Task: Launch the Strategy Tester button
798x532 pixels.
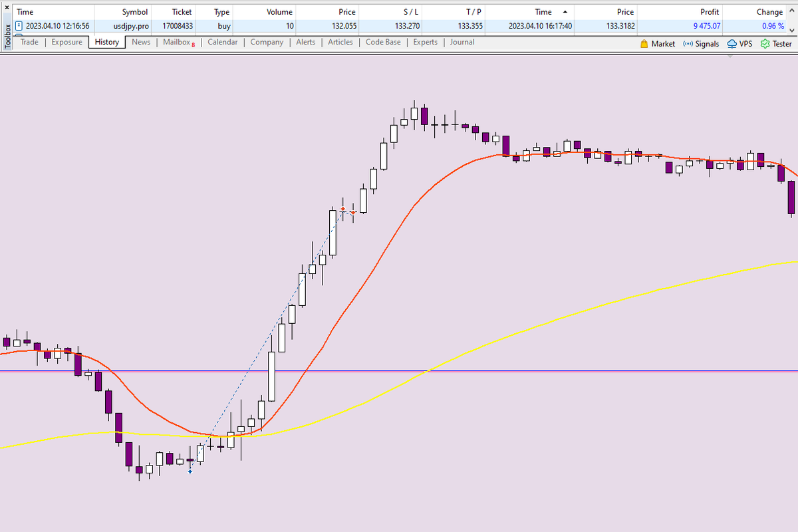Action: pyautogui.click(x=776, y=44)
